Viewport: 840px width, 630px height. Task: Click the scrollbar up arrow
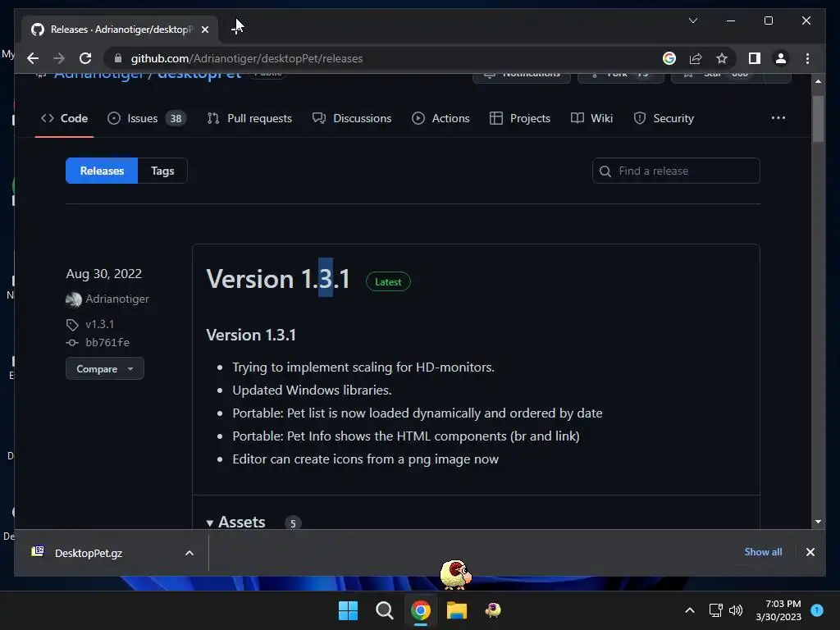click(x=818, y=81)
